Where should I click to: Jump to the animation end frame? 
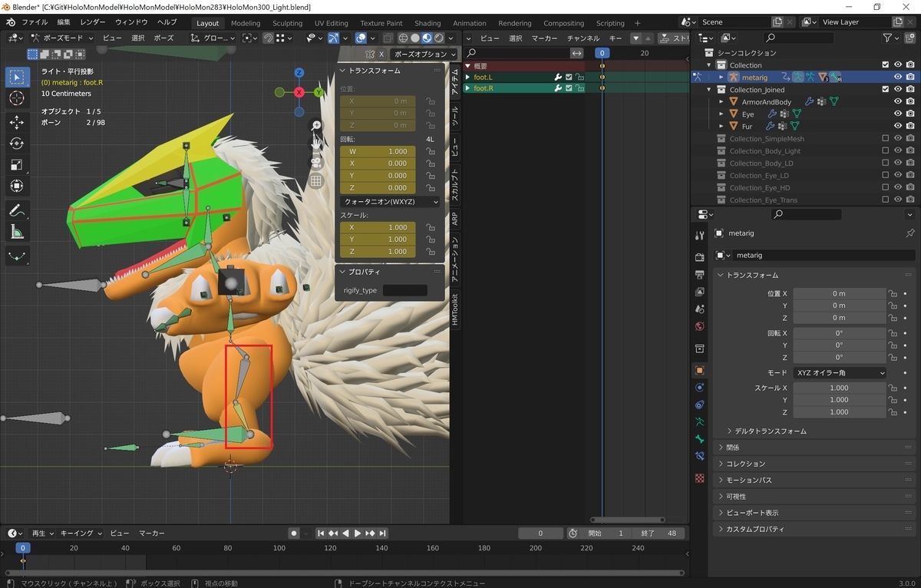click(x=382, y=533)
